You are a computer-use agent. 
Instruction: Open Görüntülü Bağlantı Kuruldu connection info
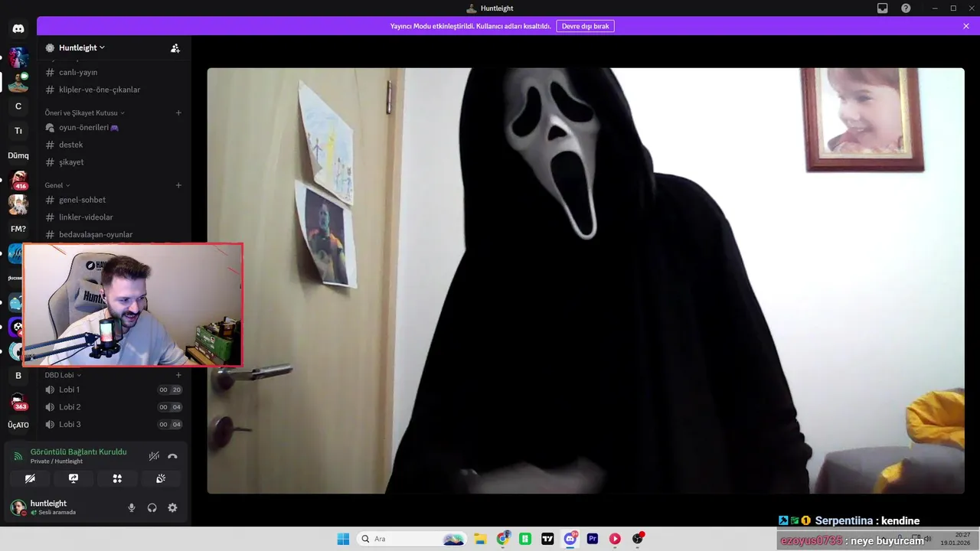coord(78,452)
